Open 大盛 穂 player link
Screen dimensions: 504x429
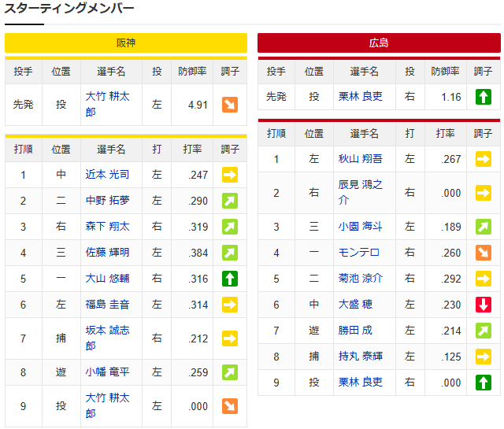pyautogui.click(x=355, y=305)
